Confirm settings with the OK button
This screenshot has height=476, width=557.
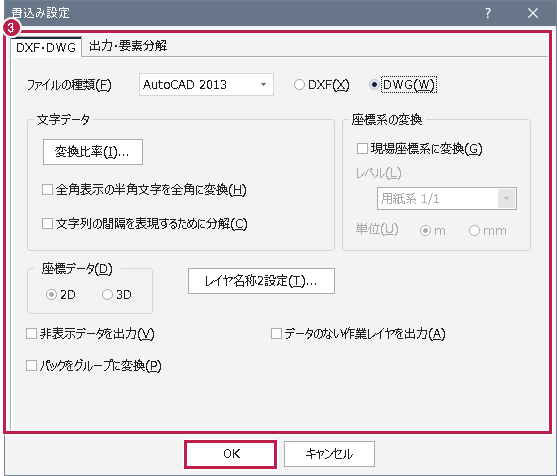click(231, 454)
